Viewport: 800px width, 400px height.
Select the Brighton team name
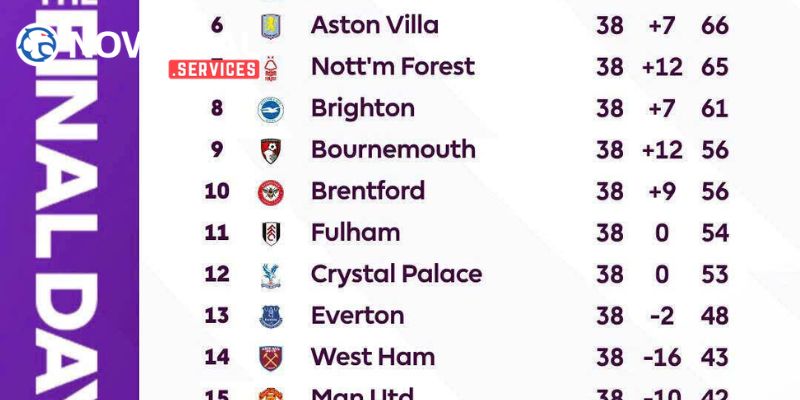coord(360,108)
